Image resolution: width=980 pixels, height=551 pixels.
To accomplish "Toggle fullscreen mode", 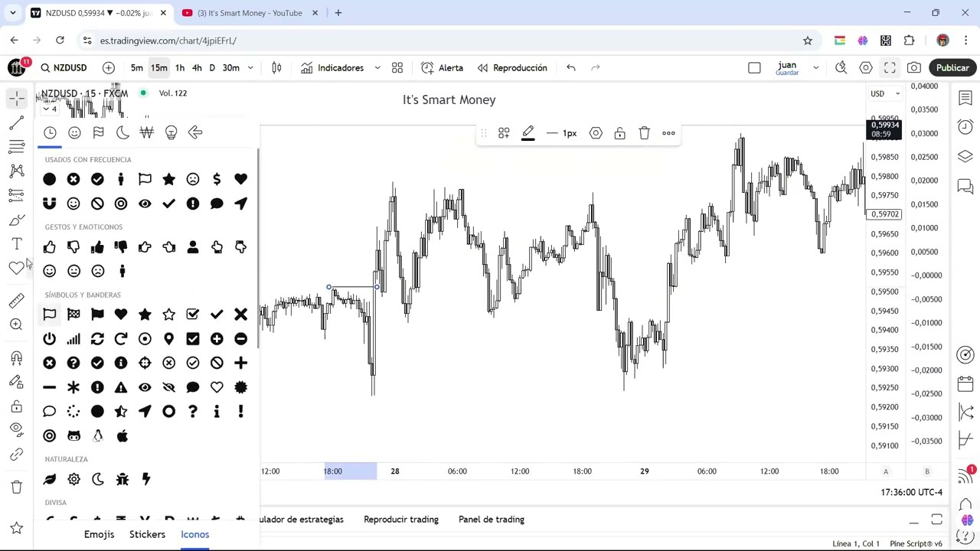I will click(890, 67).
